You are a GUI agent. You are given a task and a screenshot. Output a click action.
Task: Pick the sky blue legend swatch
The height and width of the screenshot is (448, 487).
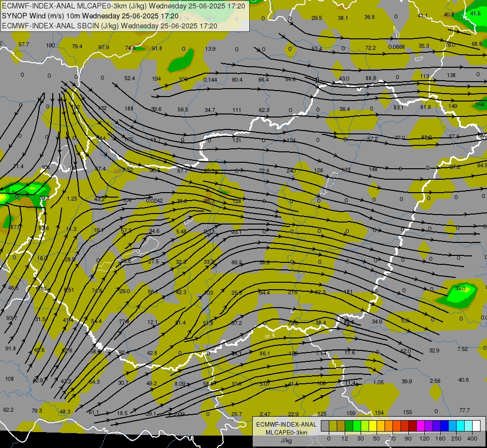point(452,426)
